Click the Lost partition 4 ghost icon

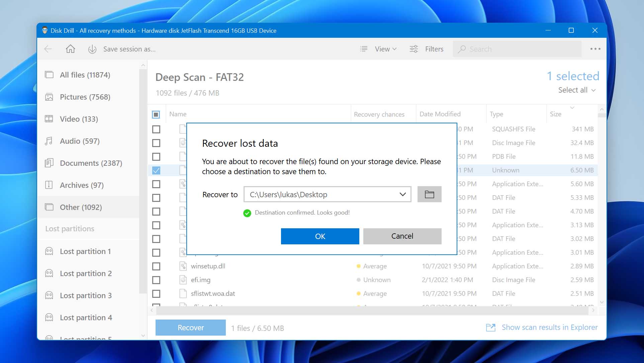(x=49, y=318)
